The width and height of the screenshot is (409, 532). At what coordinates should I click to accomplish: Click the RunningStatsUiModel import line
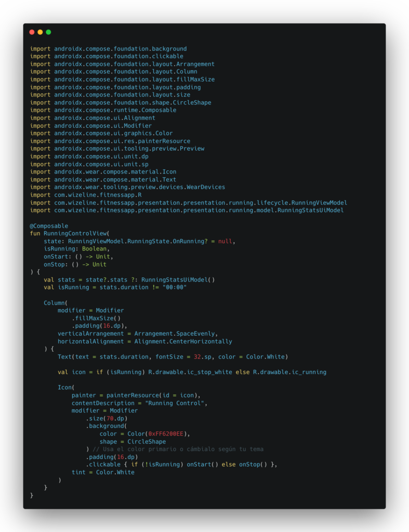tap(187, 210)
